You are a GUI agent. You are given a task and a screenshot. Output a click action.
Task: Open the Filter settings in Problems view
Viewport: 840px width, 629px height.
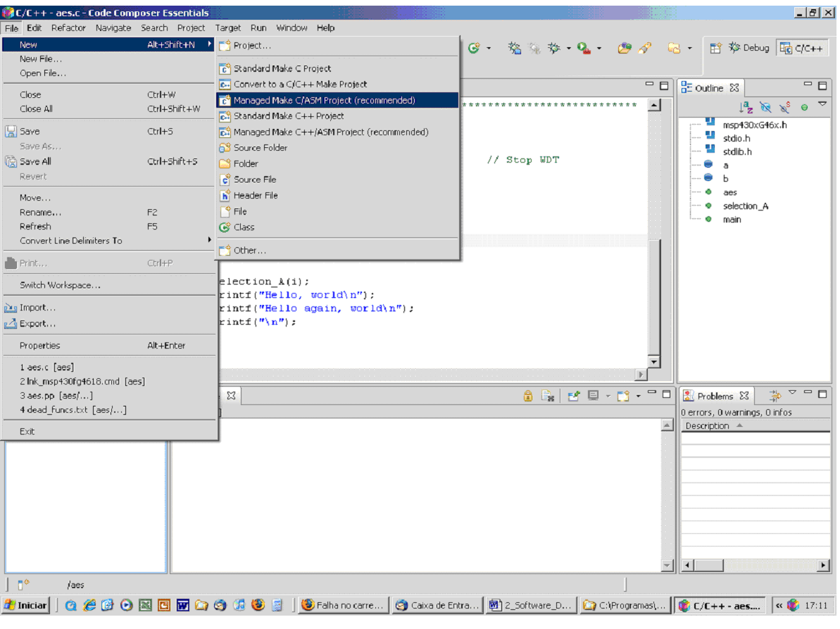[x=777, y=395]
